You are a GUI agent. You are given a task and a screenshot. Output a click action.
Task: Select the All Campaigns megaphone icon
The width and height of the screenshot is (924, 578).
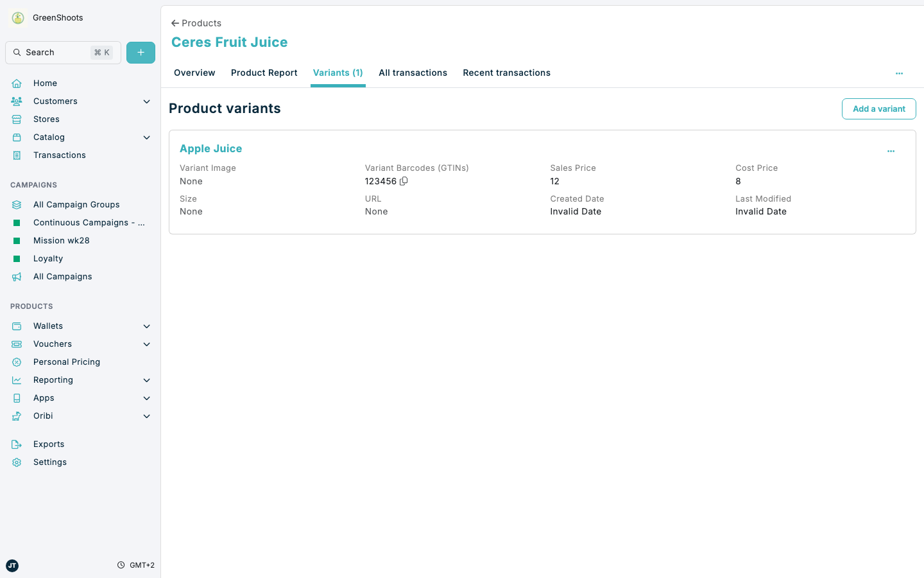pos(17,276)
